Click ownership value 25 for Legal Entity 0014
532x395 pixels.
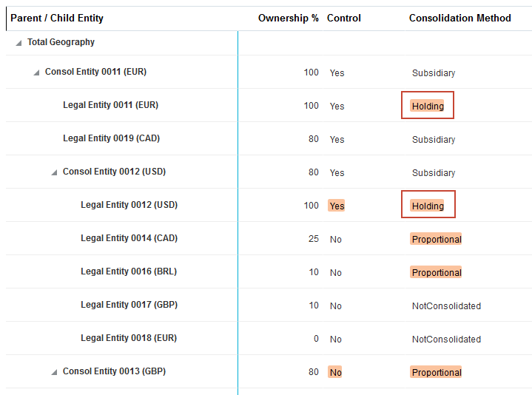314,239
